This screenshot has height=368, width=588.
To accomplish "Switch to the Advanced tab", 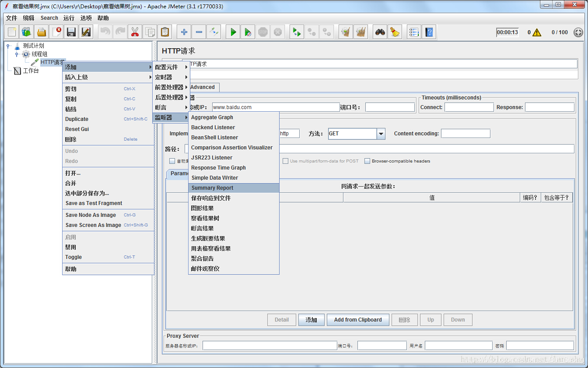I will (x=203, y=87).
